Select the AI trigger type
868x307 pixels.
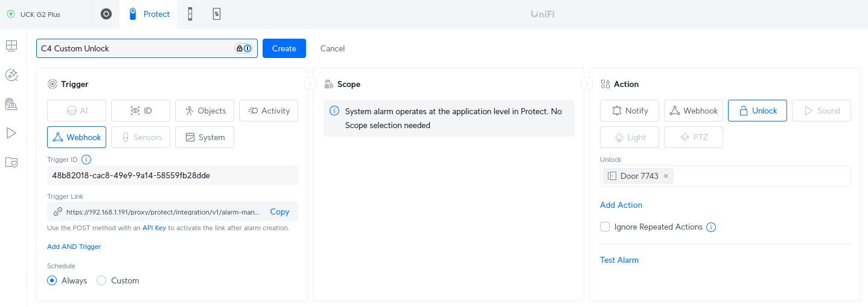pos(77,111)
